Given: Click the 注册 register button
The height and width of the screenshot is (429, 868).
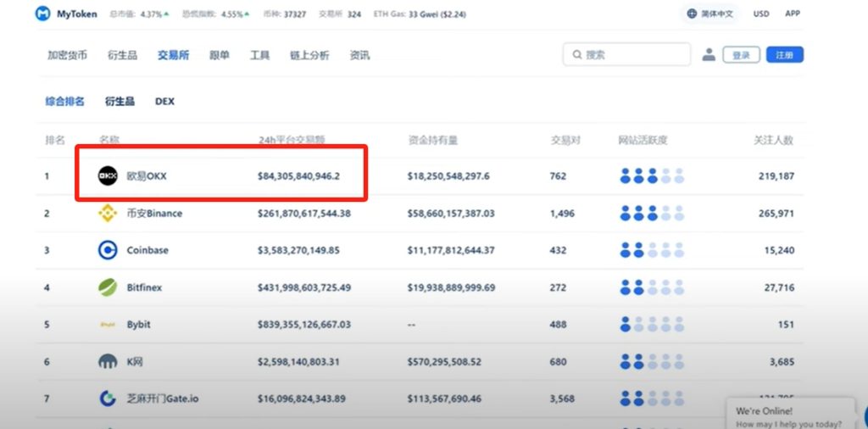Looking at the screenshot, I should click(x=784, y=55).
